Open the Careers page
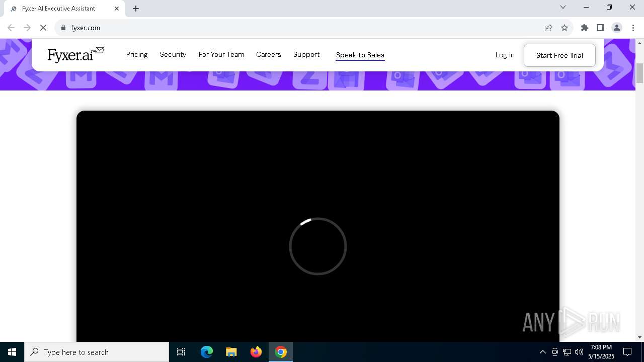The height and width of the screenshot is (362, 644). pyautogui.click(x=269, y=54)
